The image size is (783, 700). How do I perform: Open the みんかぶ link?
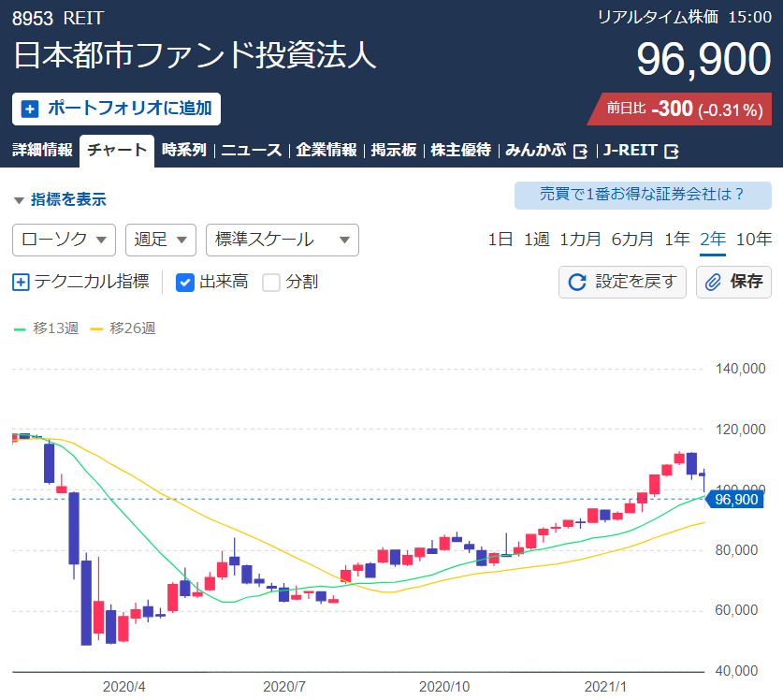coord(536,150)
